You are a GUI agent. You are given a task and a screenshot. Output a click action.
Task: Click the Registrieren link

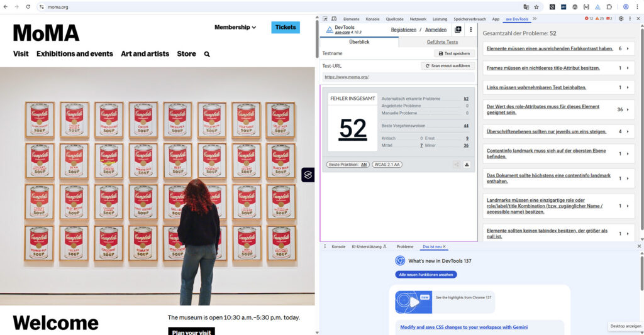pyautogui.click(x=403, y=30)
